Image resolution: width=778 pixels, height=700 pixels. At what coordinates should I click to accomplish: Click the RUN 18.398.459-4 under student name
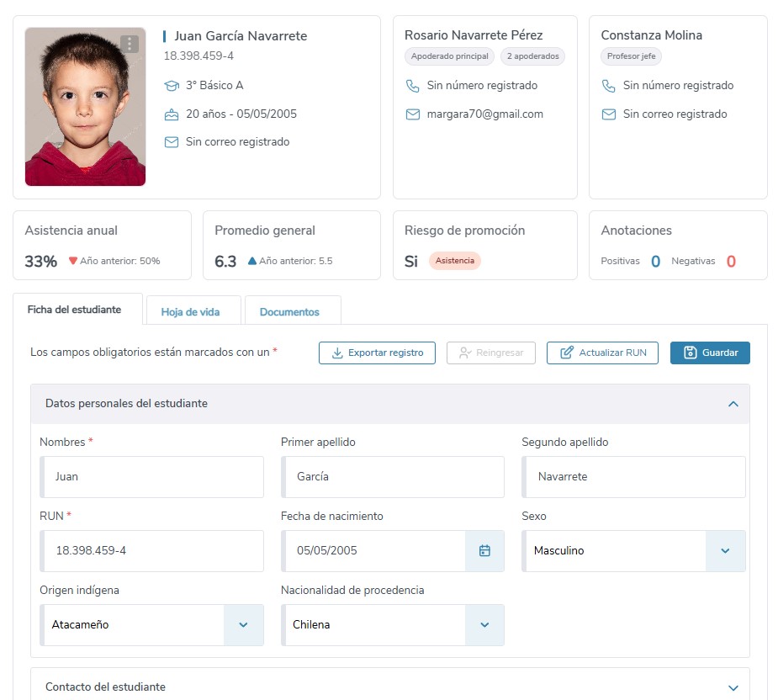click(x=198, y=56)
